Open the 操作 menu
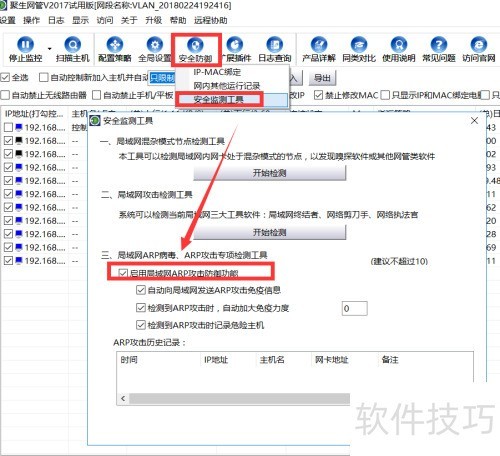500x456 pixels. 31,20
